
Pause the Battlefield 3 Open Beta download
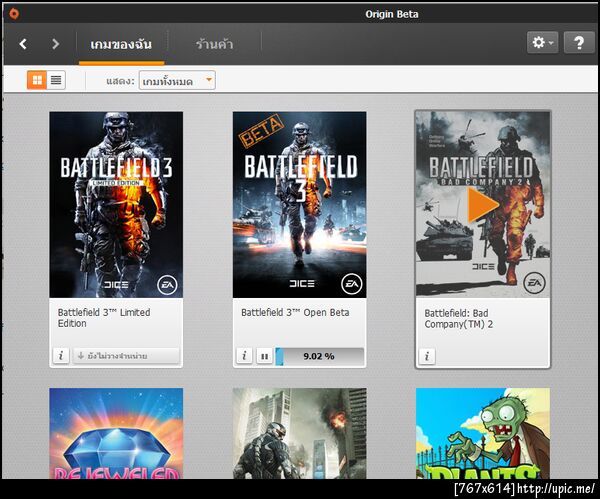264,356
